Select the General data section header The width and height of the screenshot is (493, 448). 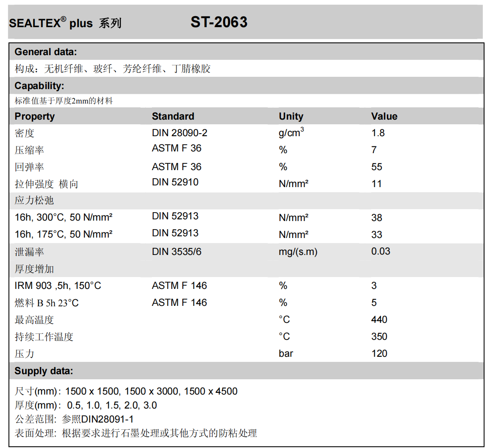[46, 52]
